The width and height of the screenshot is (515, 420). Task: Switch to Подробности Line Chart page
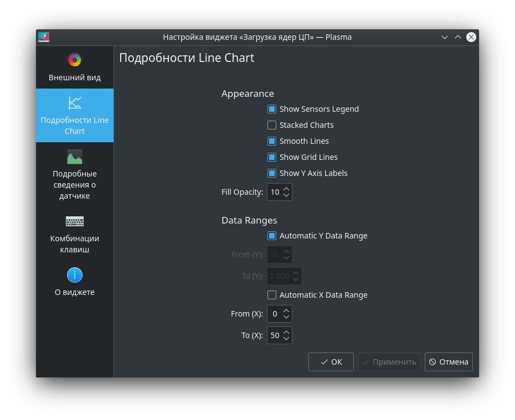(x=75, y=115)
